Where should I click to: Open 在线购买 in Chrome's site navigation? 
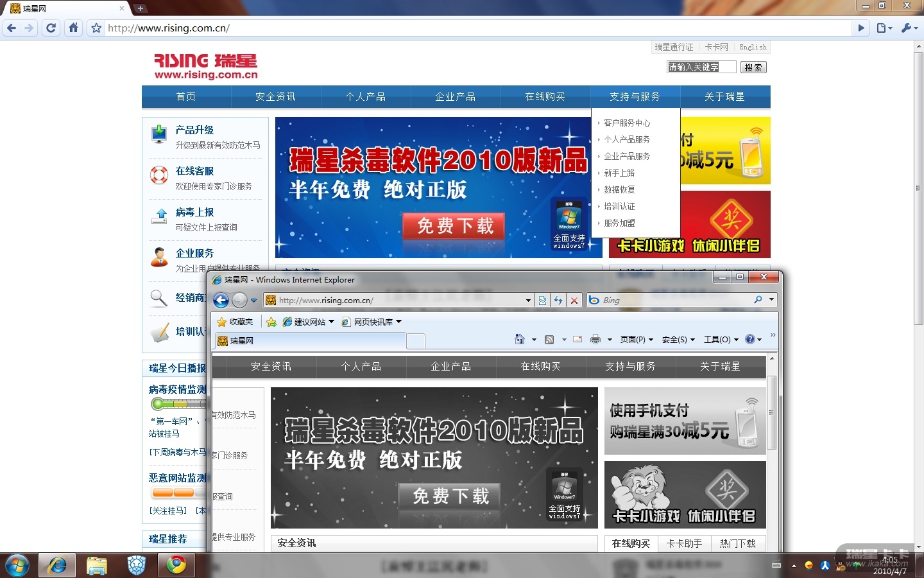[x=545, y=96]
